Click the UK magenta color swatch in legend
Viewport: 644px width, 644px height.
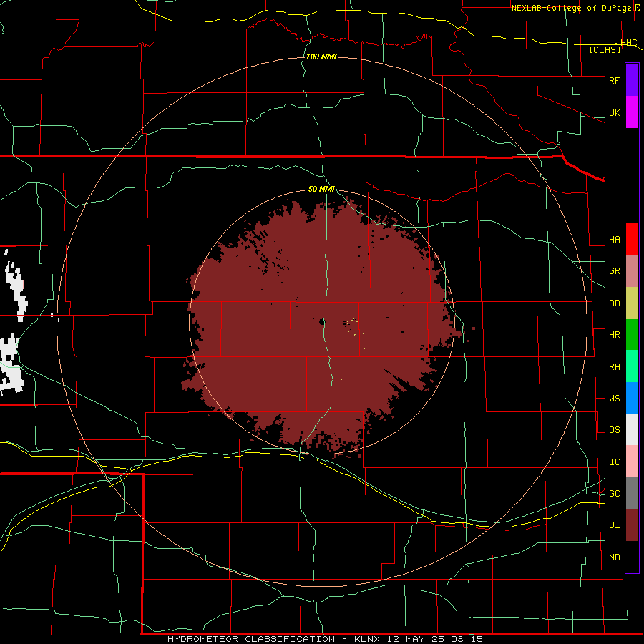pyautogui.click(x=632, y=112)
